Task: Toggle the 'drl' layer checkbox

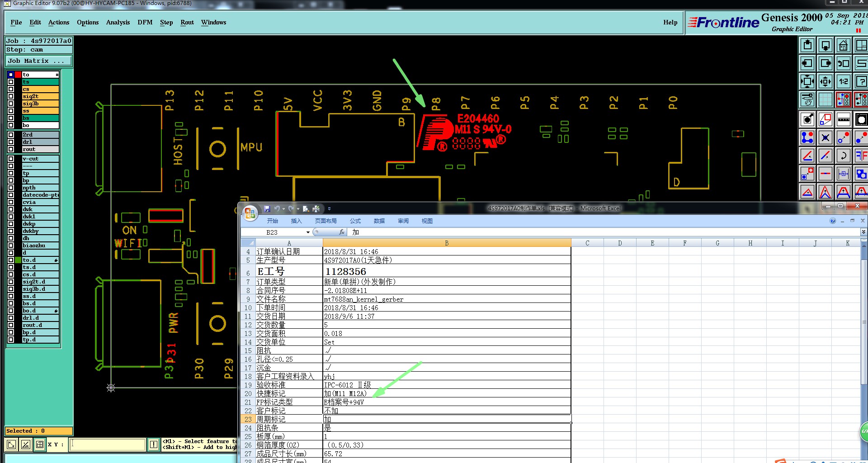Action: coord(11,142)
